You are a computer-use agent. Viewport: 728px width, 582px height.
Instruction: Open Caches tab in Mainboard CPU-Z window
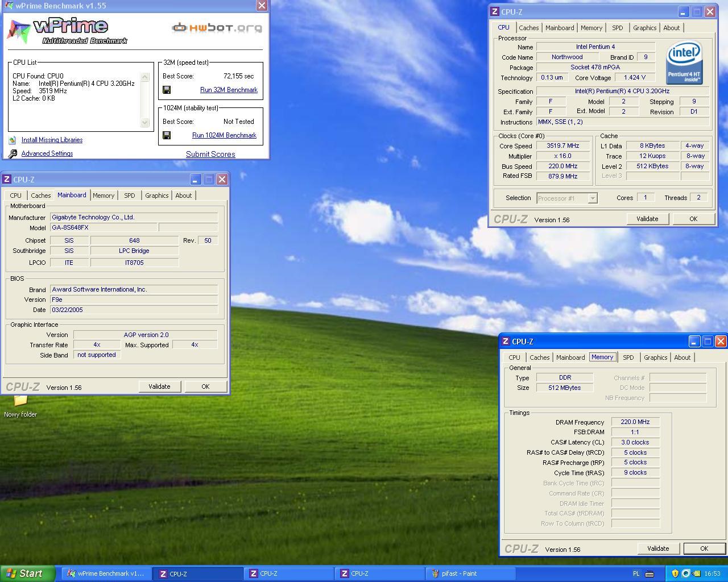pyautogui.click(x=41, y=196)
